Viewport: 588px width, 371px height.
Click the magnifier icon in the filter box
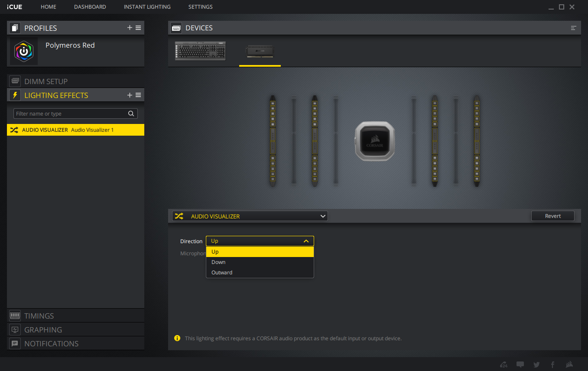[x=131, y=114]
